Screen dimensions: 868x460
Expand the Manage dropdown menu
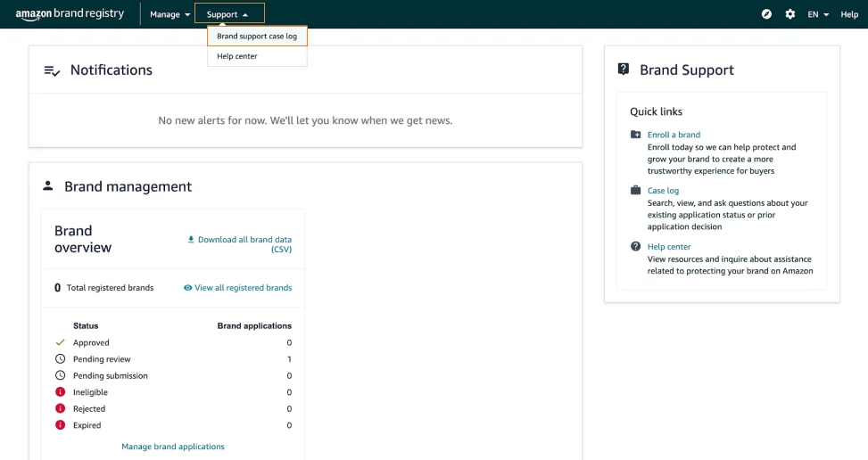[x=170, y=14]
